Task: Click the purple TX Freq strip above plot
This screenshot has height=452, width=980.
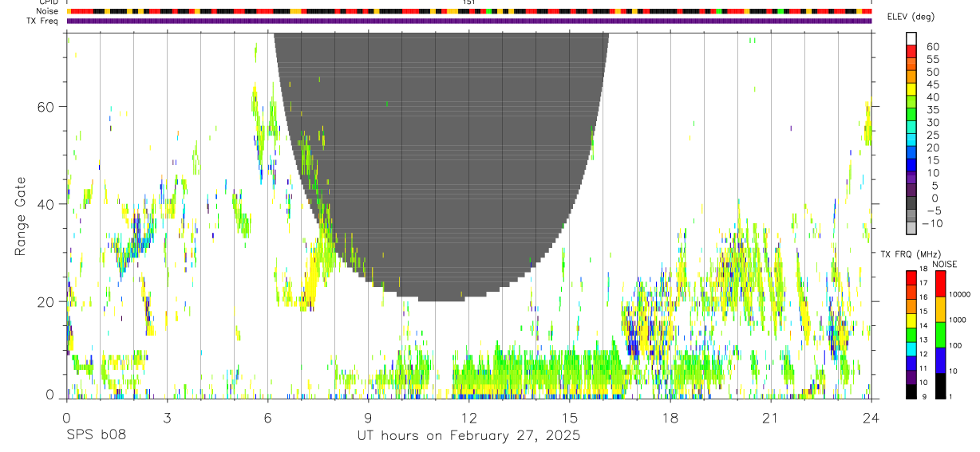Action: point(468,21)
